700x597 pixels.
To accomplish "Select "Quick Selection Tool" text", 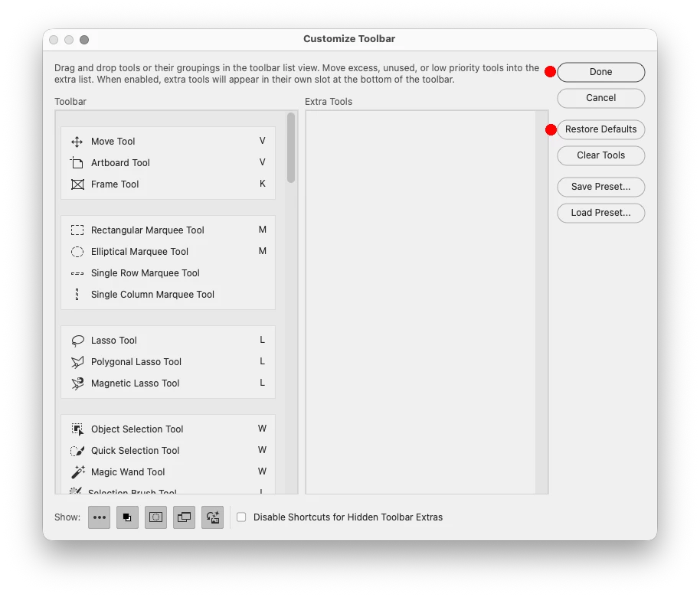I will point(136,451).
